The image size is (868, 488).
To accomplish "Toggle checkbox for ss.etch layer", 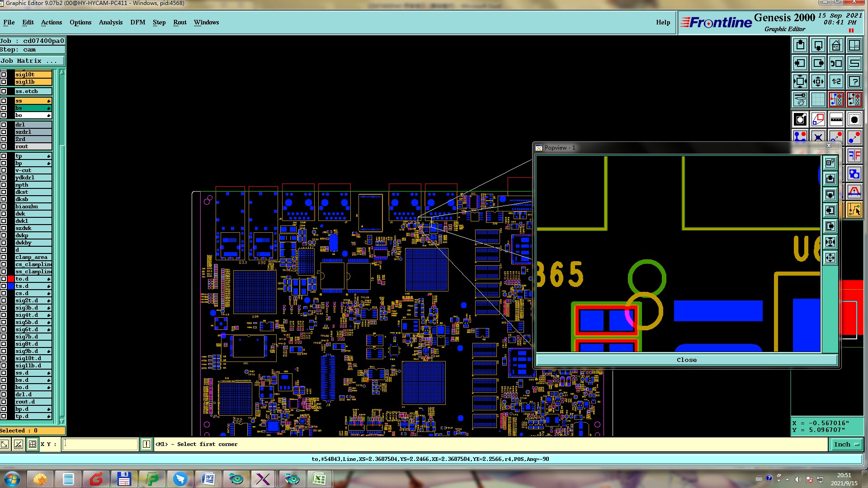I will pos(4,91).
